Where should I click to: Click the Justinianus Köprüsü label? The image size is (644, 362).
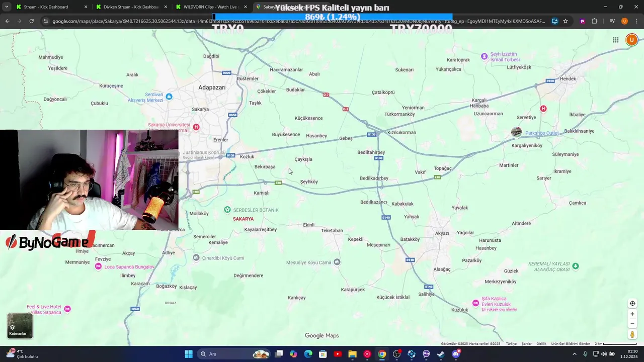204,152
